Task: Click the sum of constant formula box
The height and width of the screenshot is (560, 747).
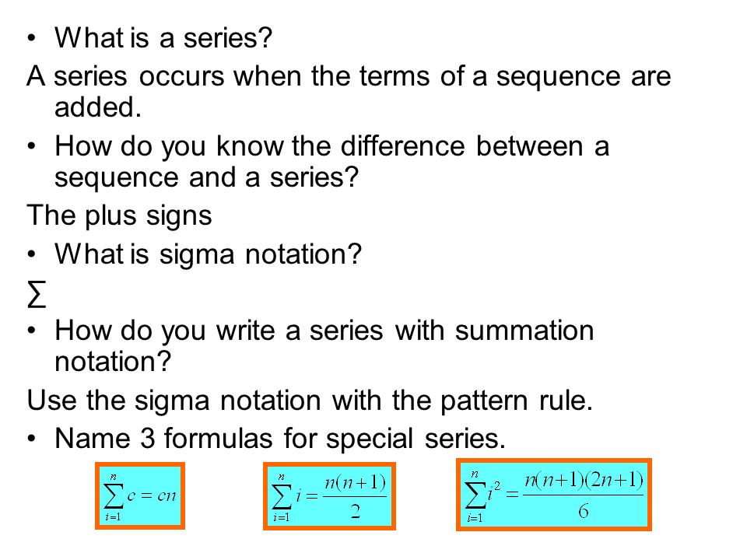Action: click(x=140, y=495)
